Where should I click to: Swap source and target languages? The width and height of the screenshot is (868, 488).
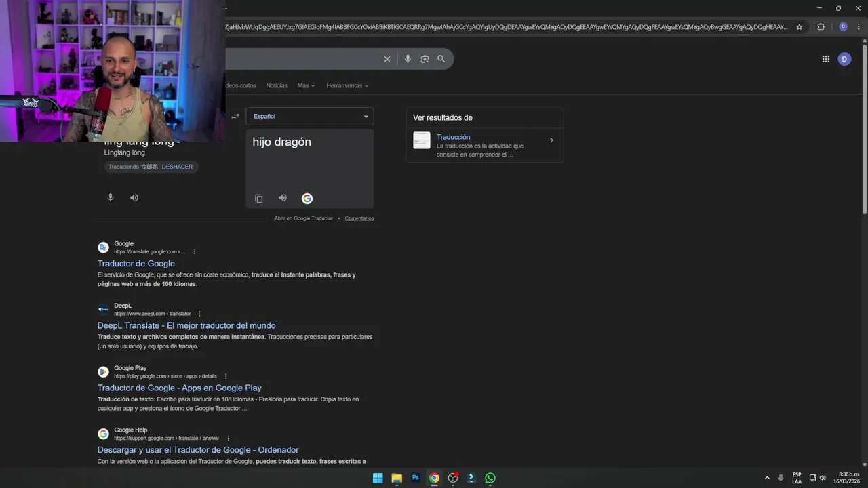click(x=235, y=116)
